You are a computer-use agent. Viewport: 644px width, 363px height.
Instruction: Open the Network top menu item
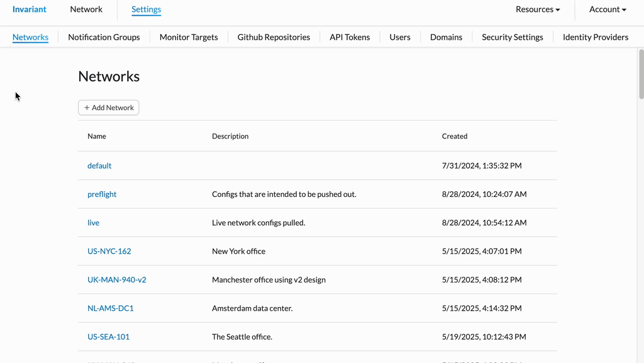[x=86, y=9]
